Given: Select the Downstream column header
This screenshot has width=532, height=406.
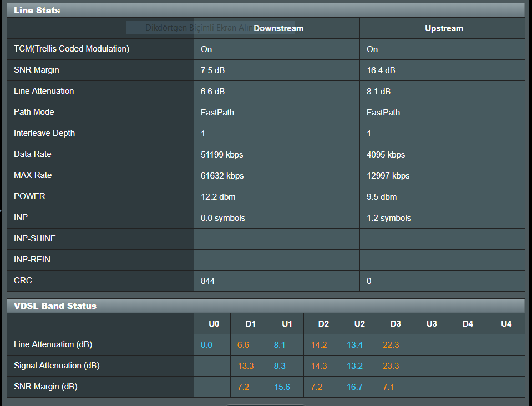Looking at the screenshot, I should (278, 28).
